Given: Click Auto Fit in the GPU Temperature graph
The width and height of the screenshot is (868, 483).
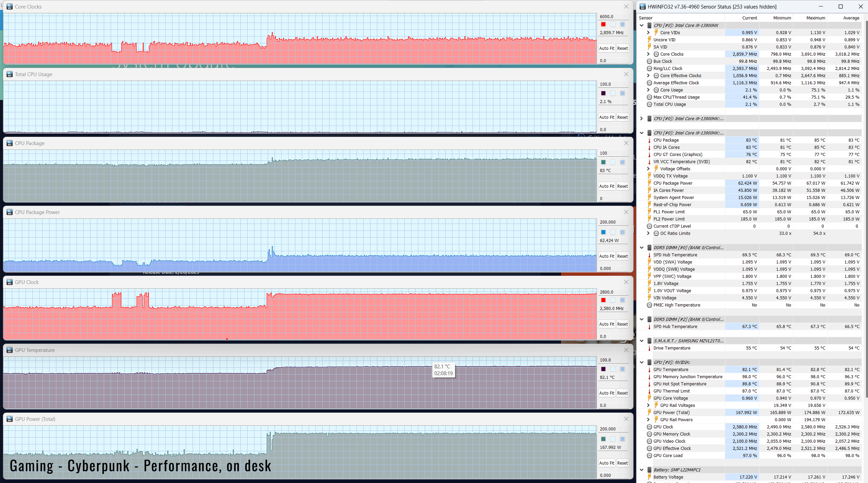Looking at the screenshot, I should pyautogui.click(x=606, y=393).
